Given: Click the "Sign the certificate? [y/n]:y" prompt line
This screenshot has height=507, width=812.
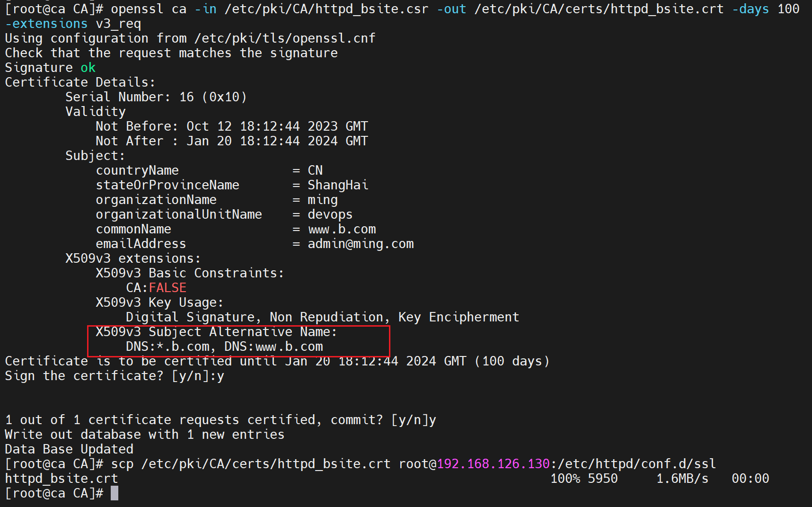Looking at the screenshot, I should coord(115,376).
